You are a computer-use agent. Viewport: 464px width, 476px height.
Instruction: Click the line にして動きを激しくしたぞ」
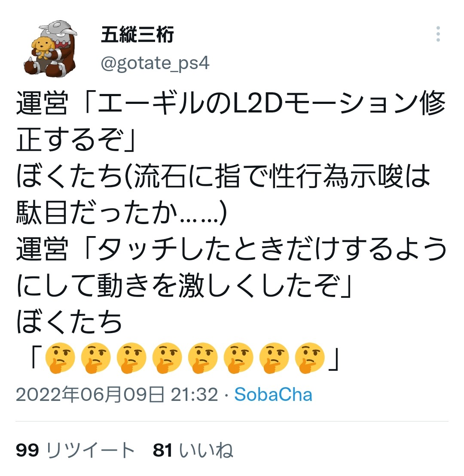click(184, 285)
